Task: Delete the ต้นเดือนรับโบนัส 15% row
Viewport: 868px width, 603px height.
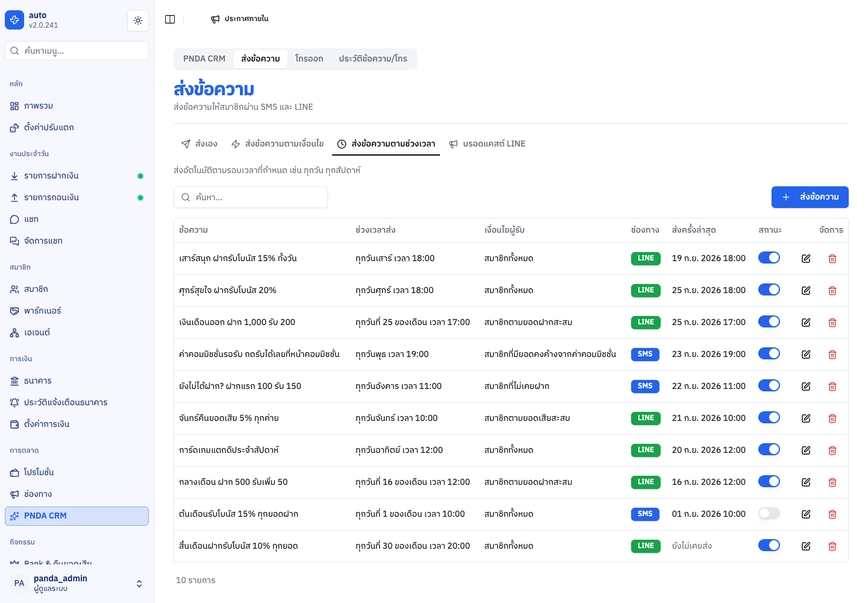Action: click(832, 514)
